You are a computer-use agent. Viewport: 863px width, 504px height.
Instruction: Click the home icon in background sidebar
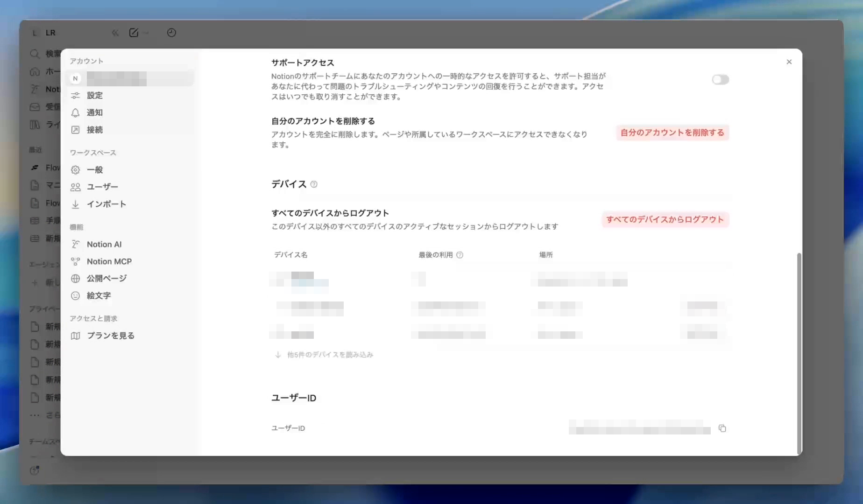tap(35, 71)
